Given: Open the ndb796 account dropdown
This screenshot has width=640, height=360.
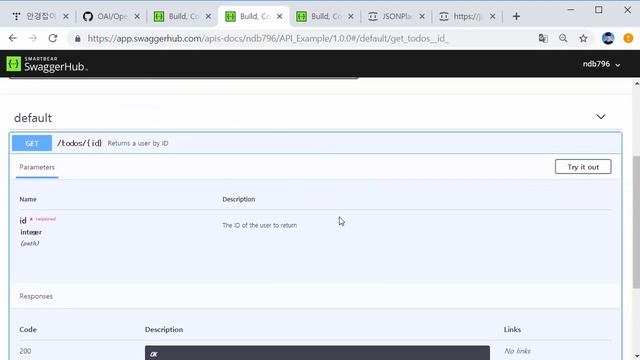Looking at the screenshot, I should (602, 64).
